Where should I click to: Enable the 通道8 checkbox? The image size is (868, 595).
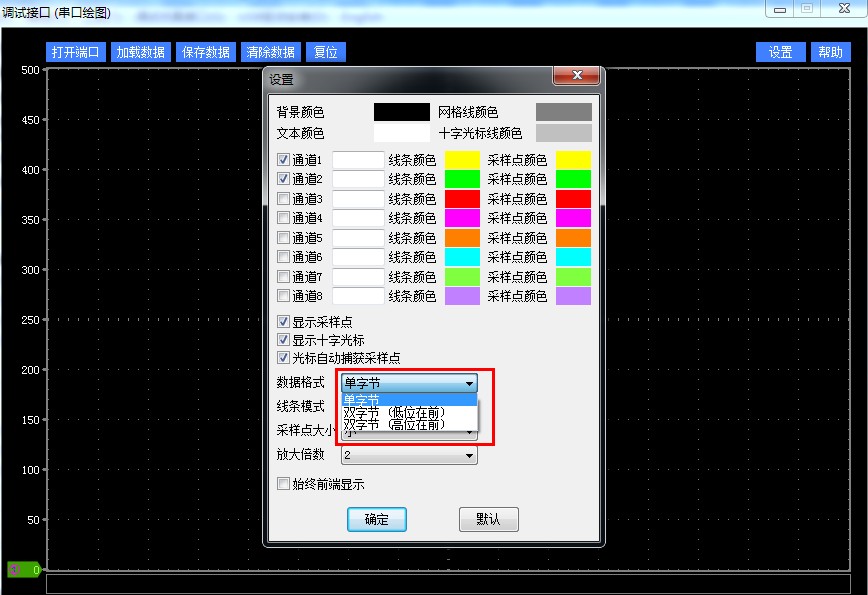(x=283, y=296)
